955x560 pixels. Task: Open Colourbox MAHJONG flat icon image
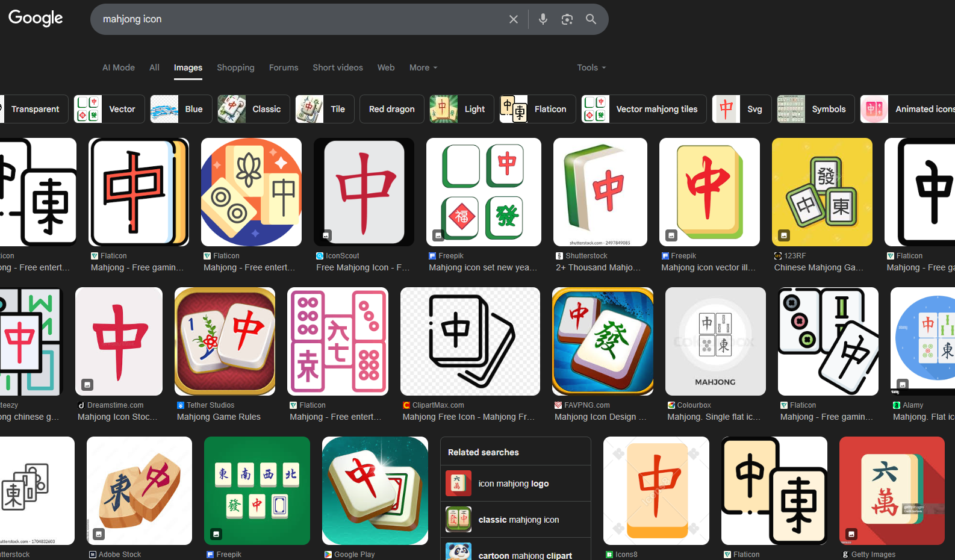click(x=715, y=341)
